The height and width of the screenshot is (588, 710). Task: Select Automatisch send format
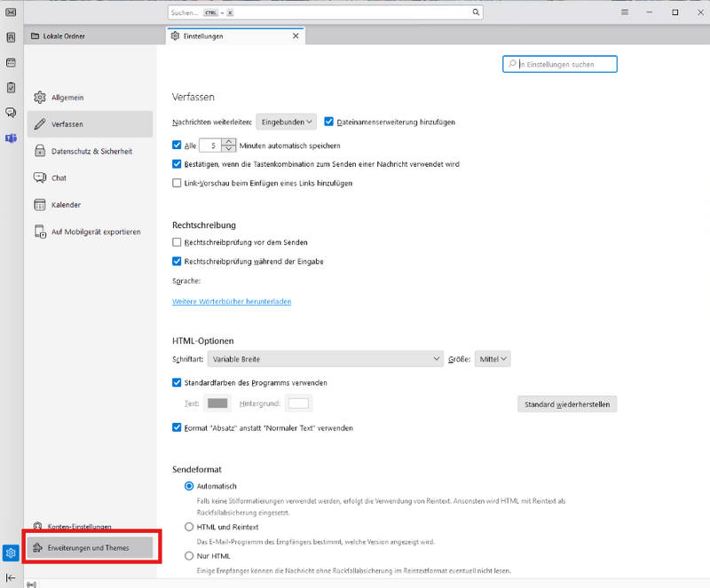click(x=189, y=486)
